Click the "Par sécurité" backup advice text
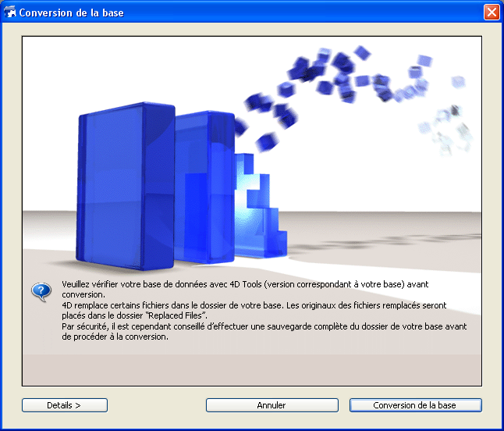504x431 pixels. [264, 326]
